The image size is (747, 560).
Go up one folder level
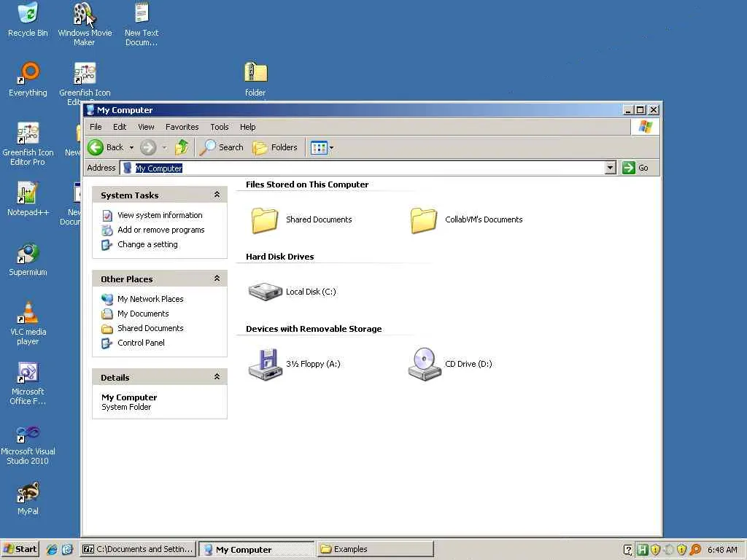182,147
